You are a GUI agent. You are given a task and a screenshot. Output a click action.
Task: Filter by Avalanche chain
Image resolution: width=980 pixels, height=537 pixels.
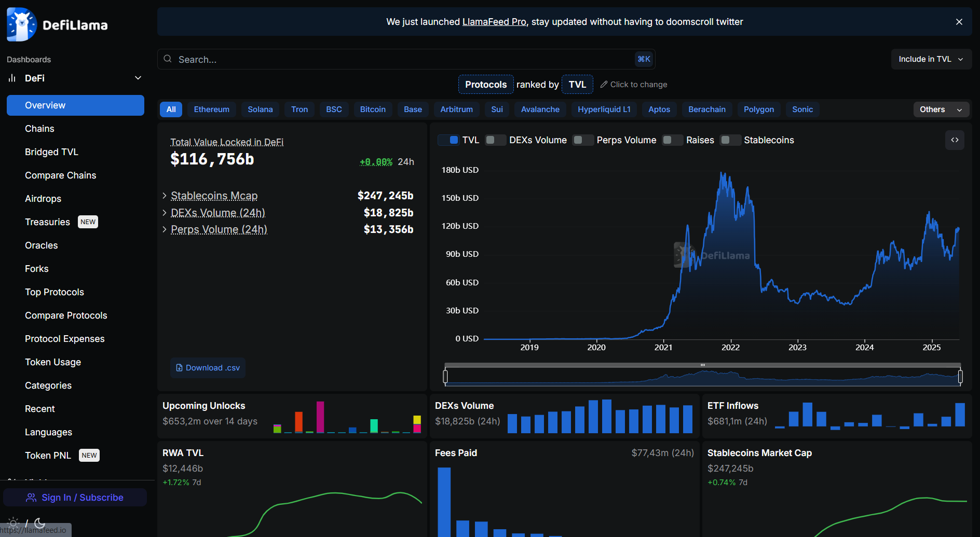pos(540,109)
